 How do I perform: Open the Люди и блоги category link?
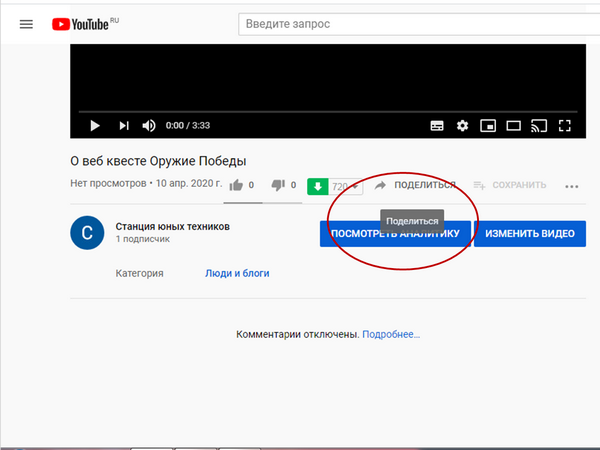coord(237,273)
